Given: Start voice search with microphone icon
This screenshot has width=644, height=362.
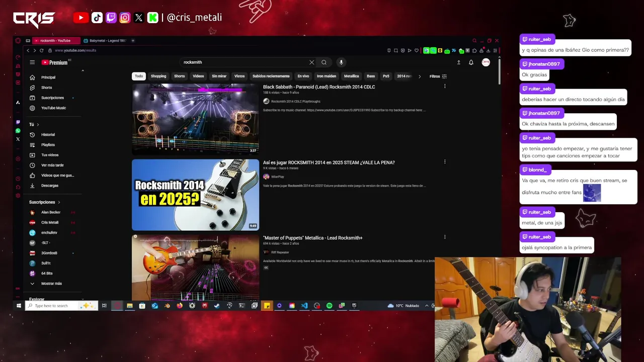Looking at the screenshot, I should [341, 62].
